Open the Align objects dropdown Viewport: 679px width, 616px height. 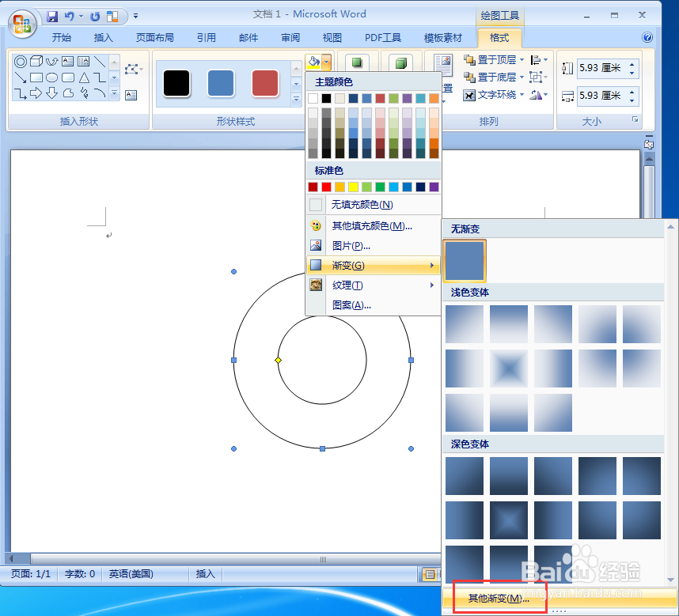click(539, 59)
